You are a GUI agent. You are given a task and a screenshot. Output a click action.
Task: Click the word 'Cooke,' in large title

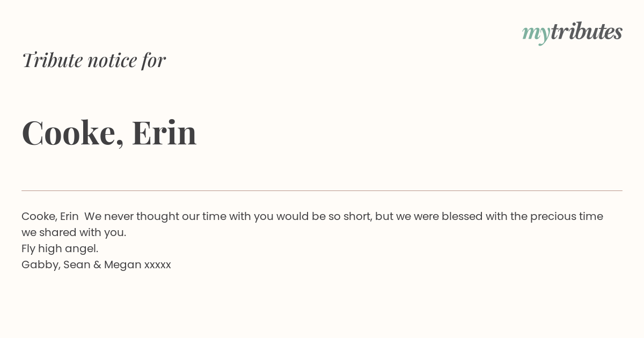pos(72,133)
